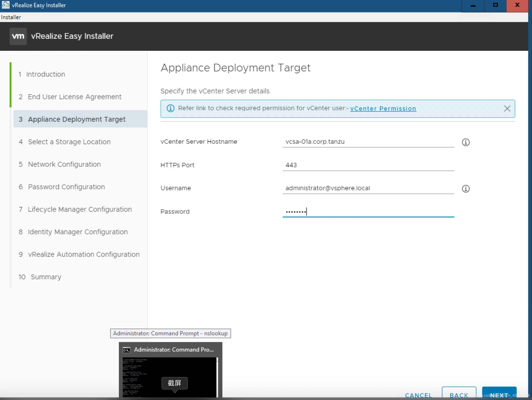Viewport: 532px width, 400px height.
Task: Open the Installer menu
Action: [11, 17]
